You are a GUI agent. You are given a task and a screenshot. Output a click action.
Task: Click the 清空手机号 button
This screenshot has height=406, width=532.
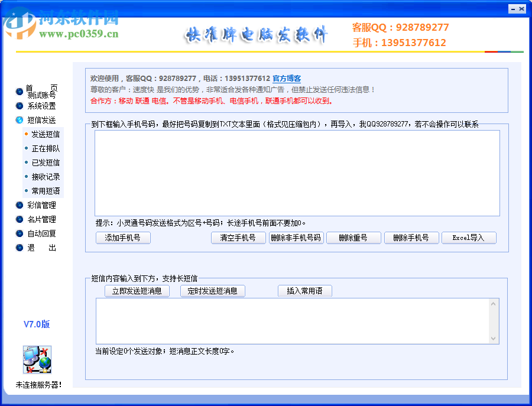coord(238,238)
